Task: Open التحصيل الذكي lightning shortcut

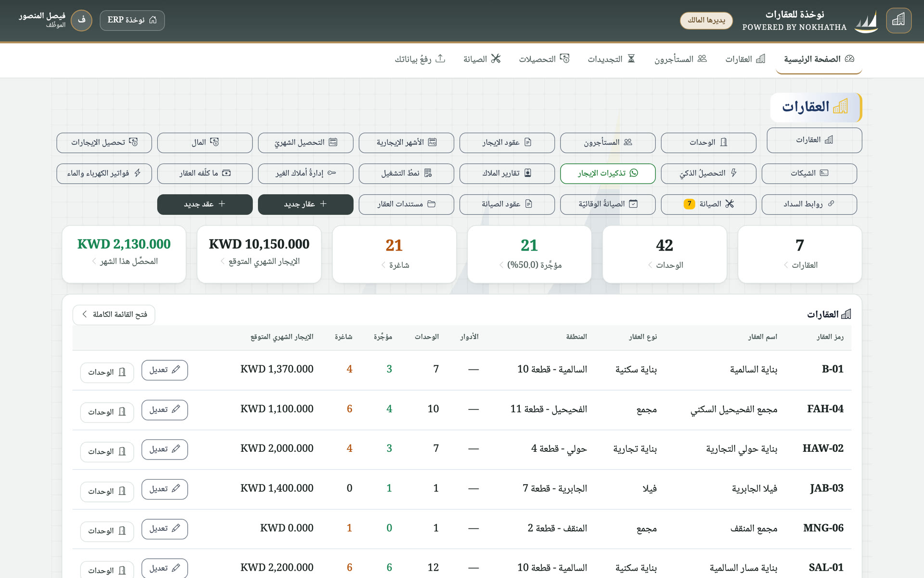Action: click(x=708, y=173)
